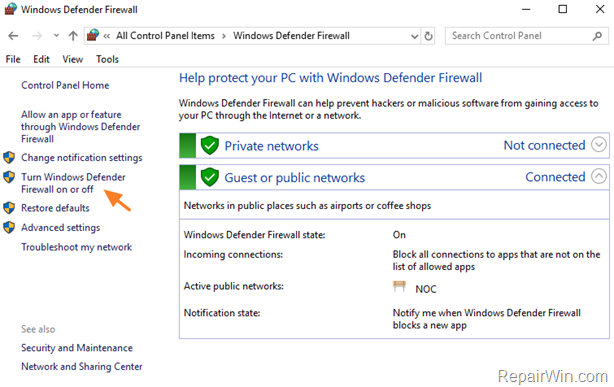Open the File menu
This screenshot has height=387, width=614.
(13, 59)
